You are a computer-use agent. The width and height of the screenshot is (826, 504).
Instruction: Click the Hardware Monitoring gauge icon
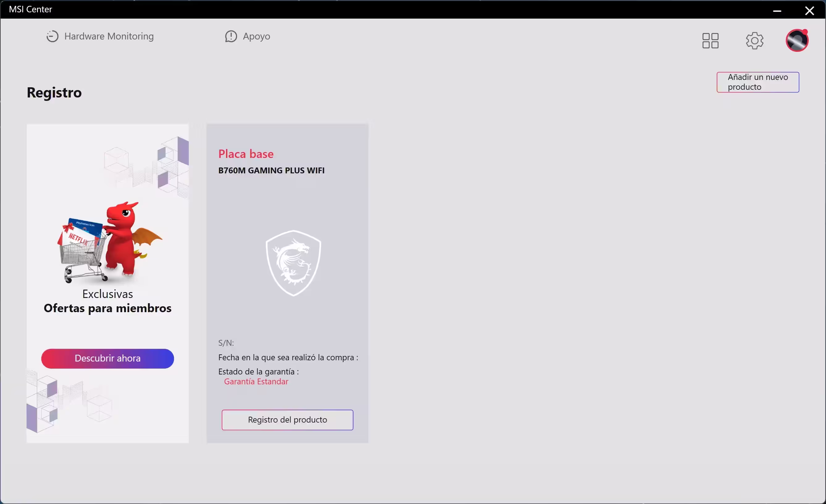[x=52, y=36]
